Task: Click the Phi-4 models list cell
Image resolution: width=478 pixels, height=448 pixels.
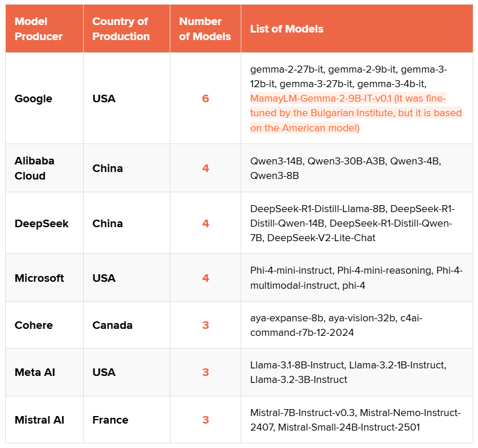Action: point(356,278)
